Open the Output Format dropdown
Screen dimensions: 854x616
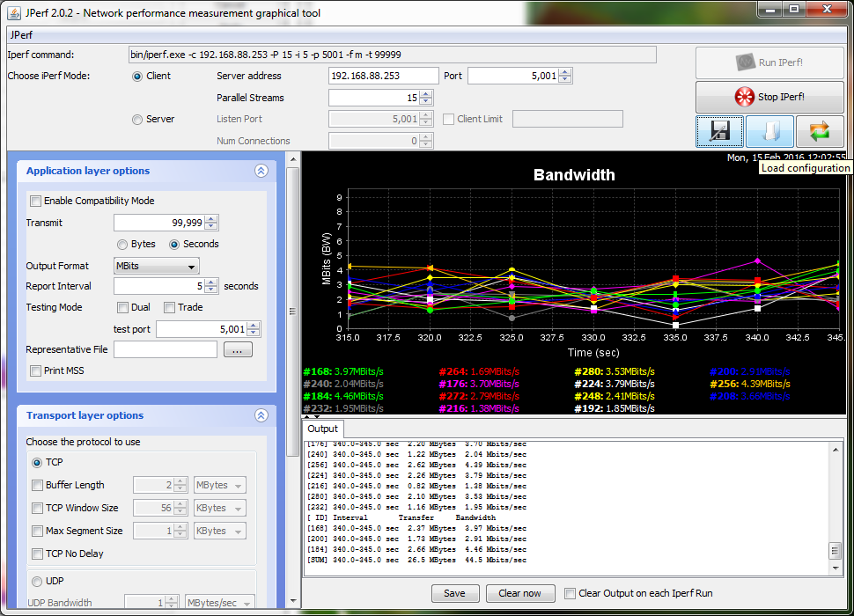pyautogui.click(x=157, y=266)
